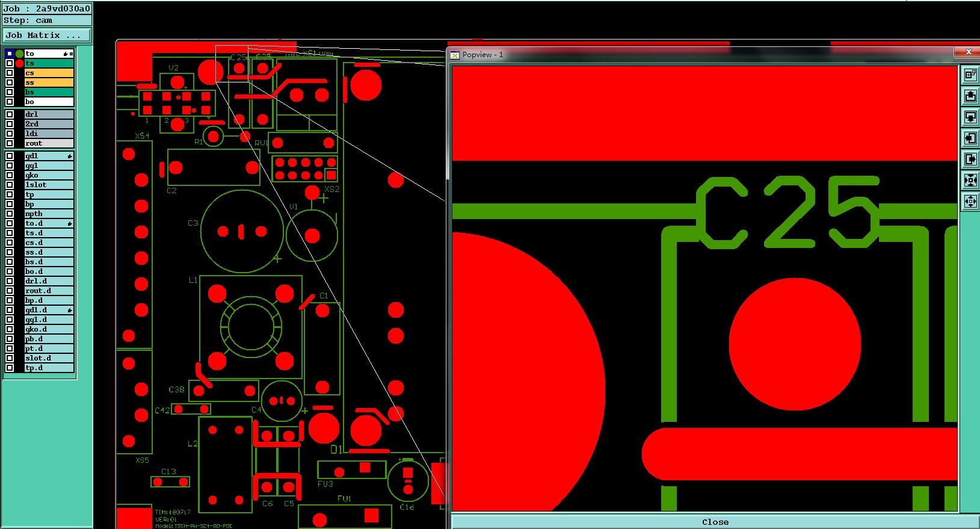
Task: Click the Close button under popview
Action: click(x=715, y=522)
